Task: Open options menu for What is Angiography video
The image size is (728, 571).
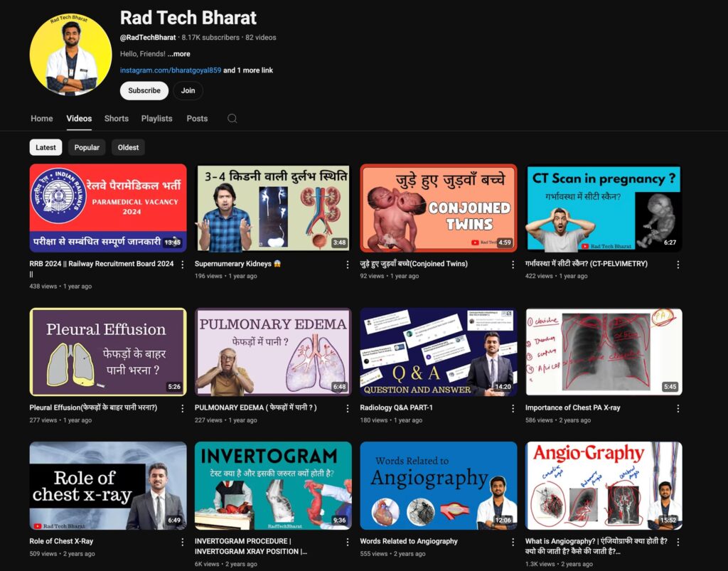Action: (678, 543)
